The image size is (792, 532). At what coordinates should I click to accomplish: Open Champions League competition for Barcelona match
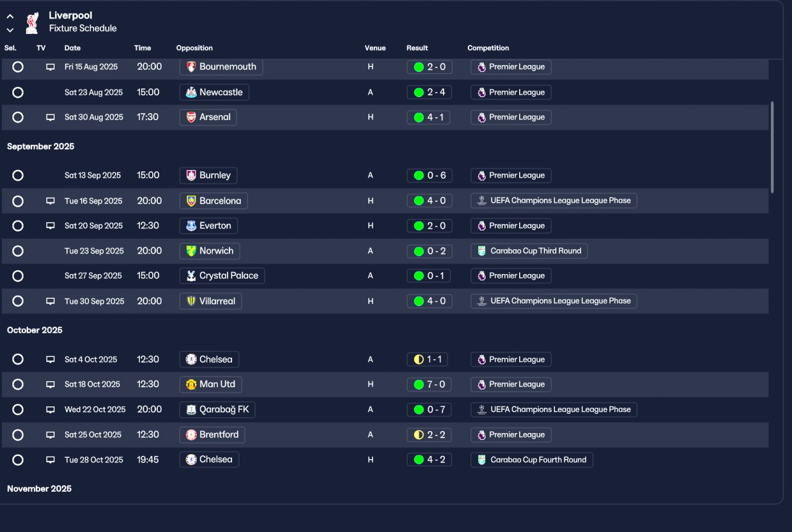pyautogui.click(x=554, y=200)
